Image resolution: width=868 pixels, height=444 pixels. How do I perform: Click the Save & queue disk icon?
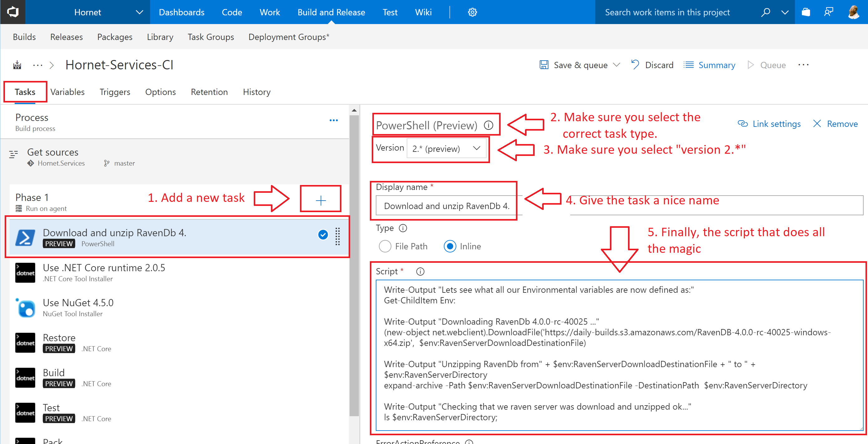(x=544, y=65)
